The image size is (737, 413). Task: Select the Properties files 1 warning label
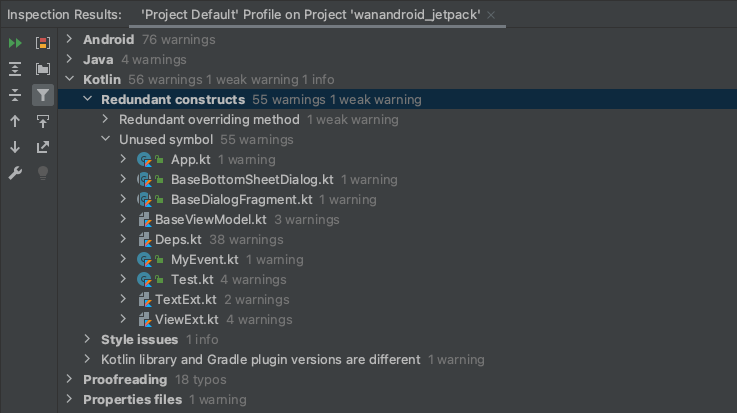pyautogui.click(x=165, y=399)
